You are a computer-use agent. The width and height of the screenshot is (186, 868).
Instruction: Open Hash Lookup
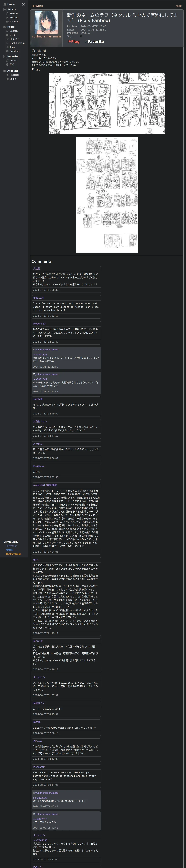[x=17, y=43]
